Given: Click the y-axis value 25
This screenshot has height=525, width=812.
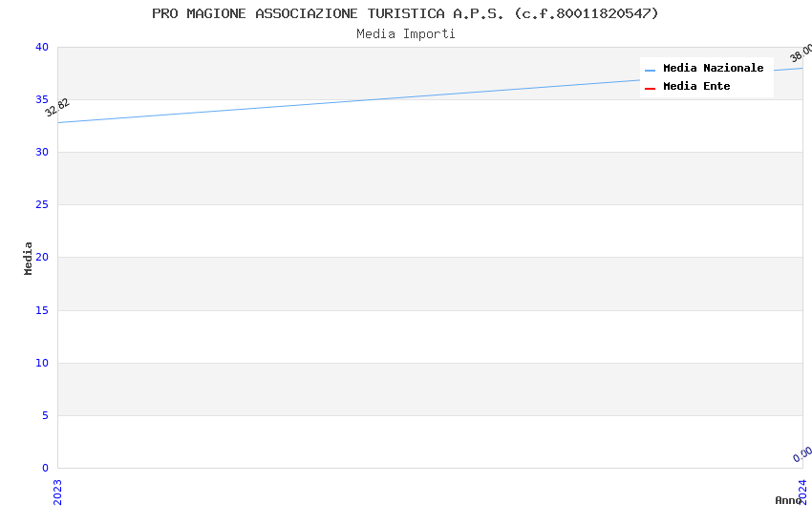Looking at the screenshot, I should coord(42,205).
